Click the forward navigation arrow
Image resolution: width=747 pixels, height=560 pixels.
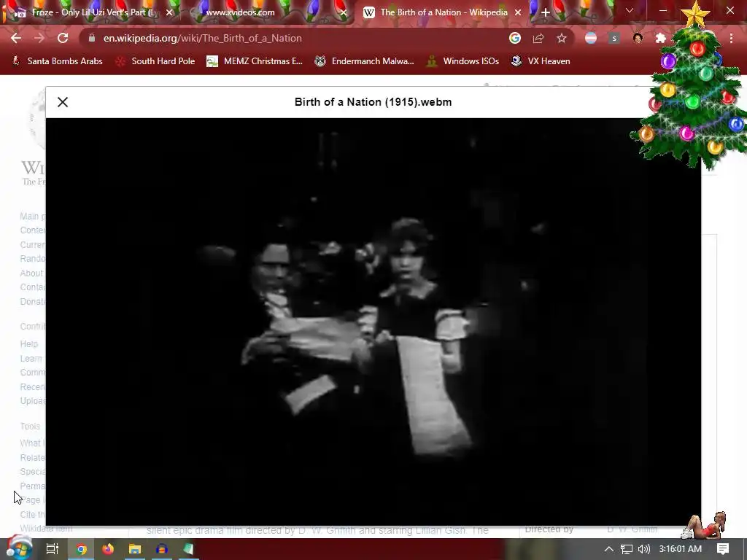39,38
